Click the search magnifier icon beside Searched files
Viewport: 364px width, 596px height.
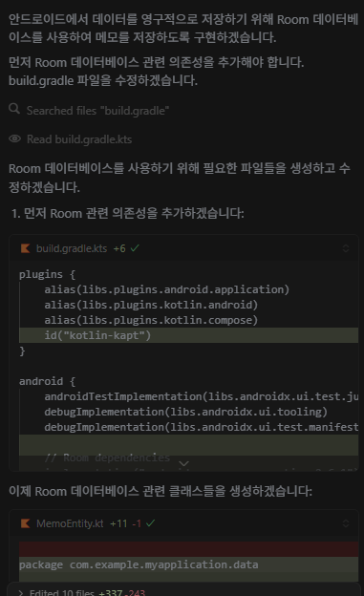(x=14, y=109)
